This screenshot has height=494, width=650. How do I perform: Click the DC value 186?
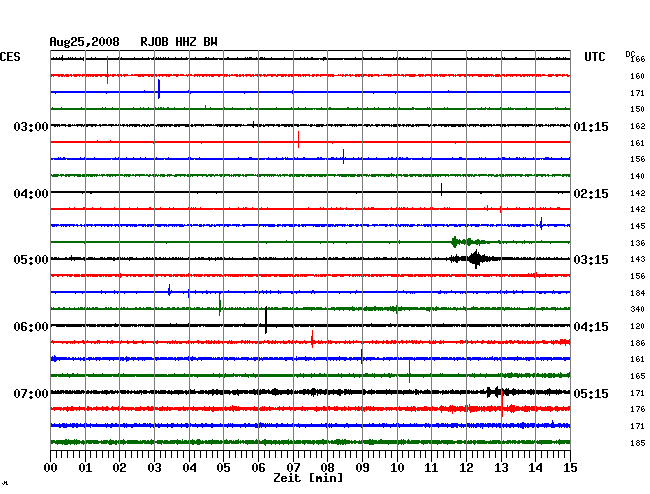click(x=637, y=343)
